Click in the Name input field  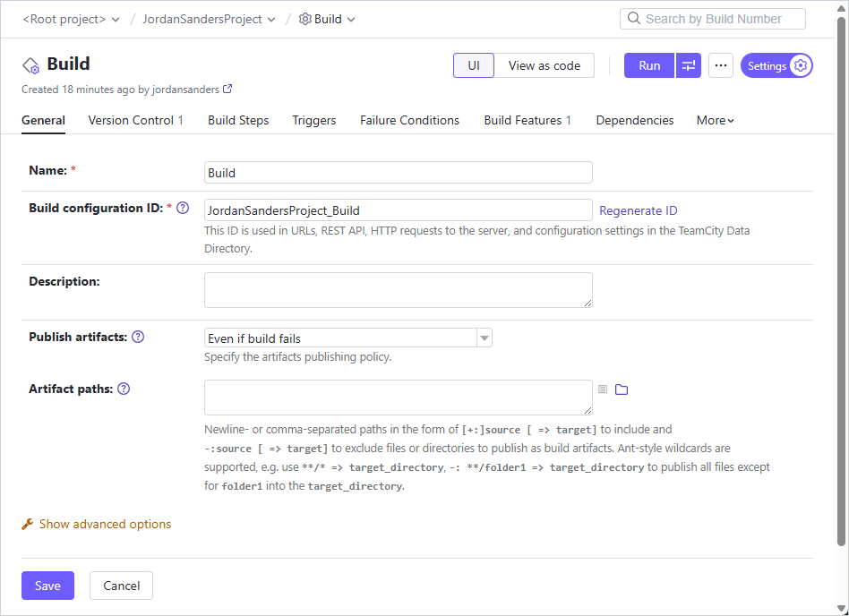click(x=398, y=173)
